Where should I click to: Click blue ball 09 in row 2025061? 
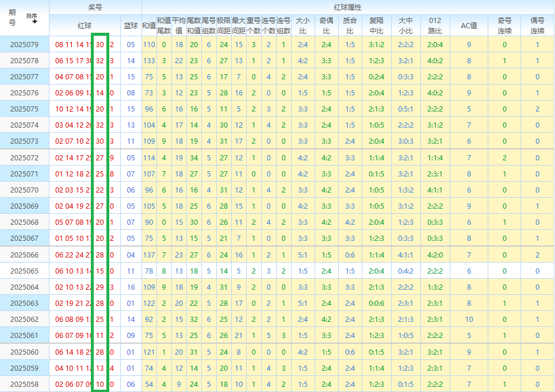tap(131, 336)
